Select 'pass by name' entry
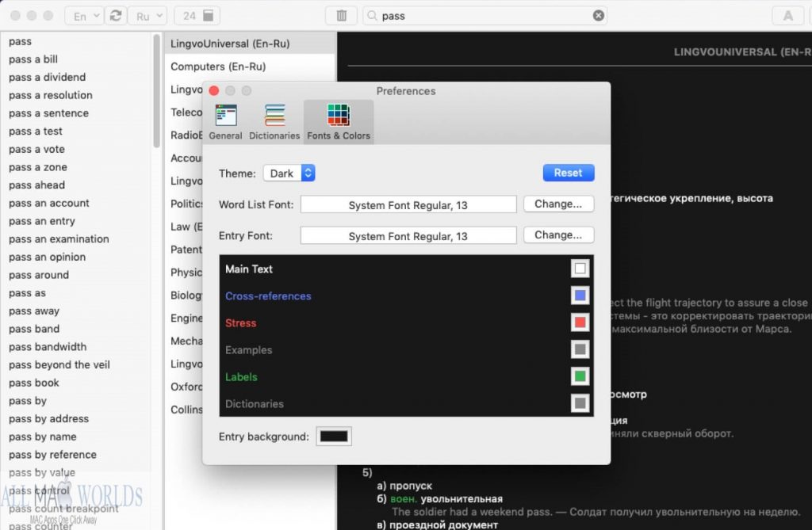 (43, 437)
